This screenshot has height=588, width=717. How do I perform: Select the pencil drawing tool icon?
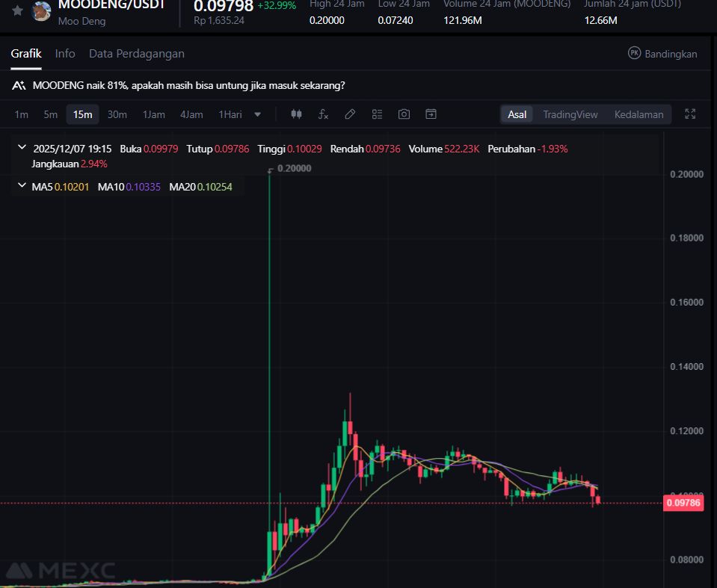(x=350, y=114)
